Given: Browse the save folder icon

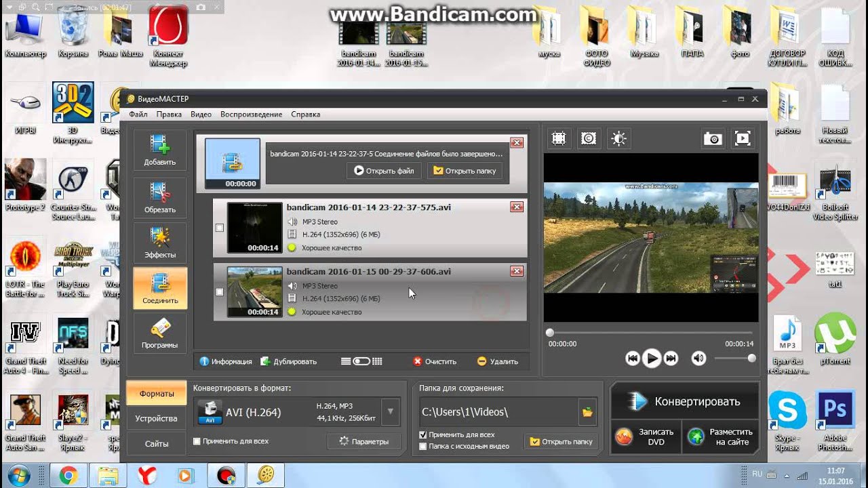Looking at the screenshot, I should [x=587, y=411].
